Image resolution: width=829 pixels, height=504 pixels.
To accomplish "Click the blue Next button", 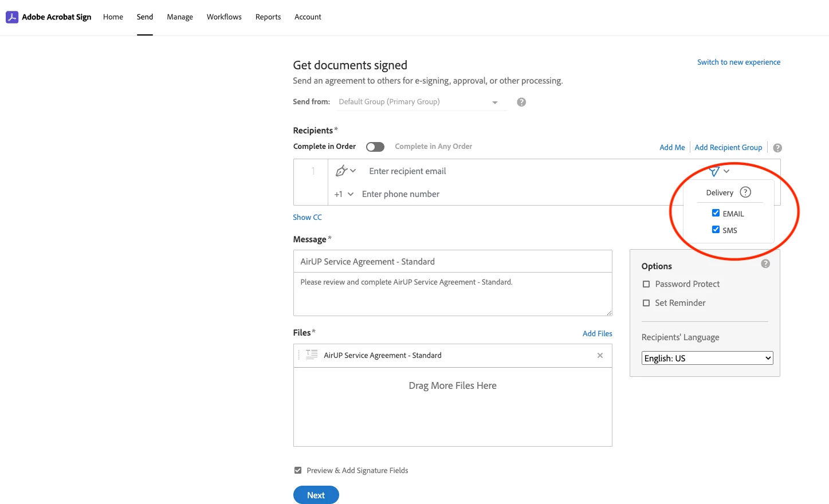I will point(316,495).
